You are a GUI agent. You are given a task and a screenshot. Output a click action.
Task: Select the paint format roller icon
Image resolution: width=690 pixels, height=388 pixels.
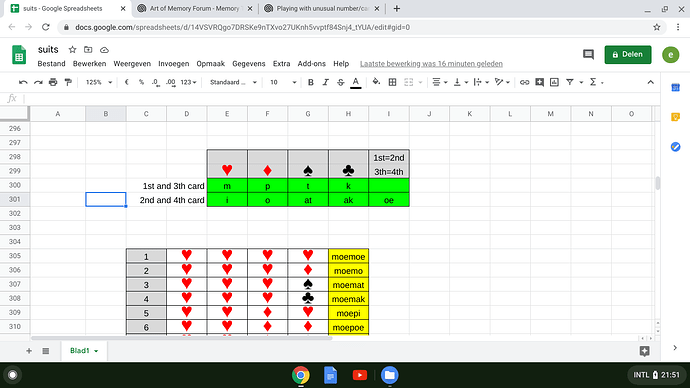pos(68,82)
